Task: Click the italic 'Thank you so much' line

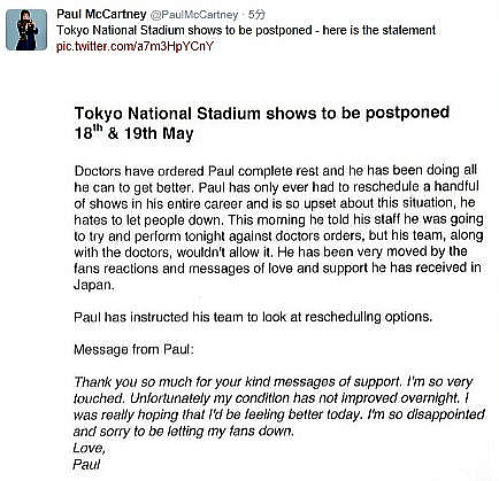Action: tap(273, 382)
